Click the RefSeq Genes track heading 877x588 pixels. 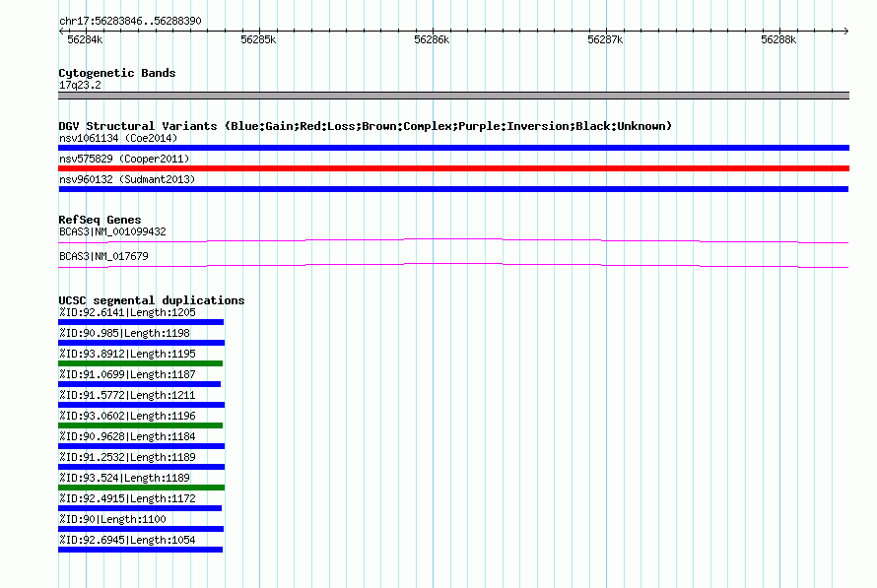pos(101,220)
